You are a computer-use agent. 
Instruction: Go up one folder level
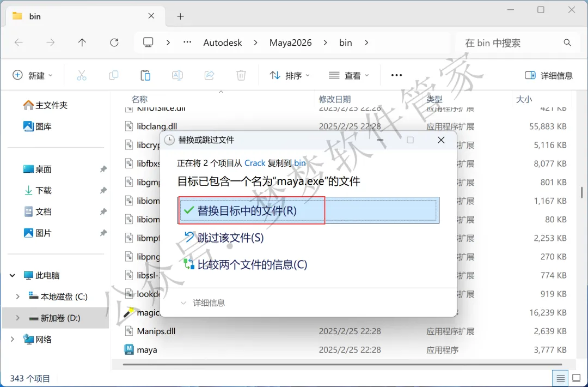(x=82, y=43)
